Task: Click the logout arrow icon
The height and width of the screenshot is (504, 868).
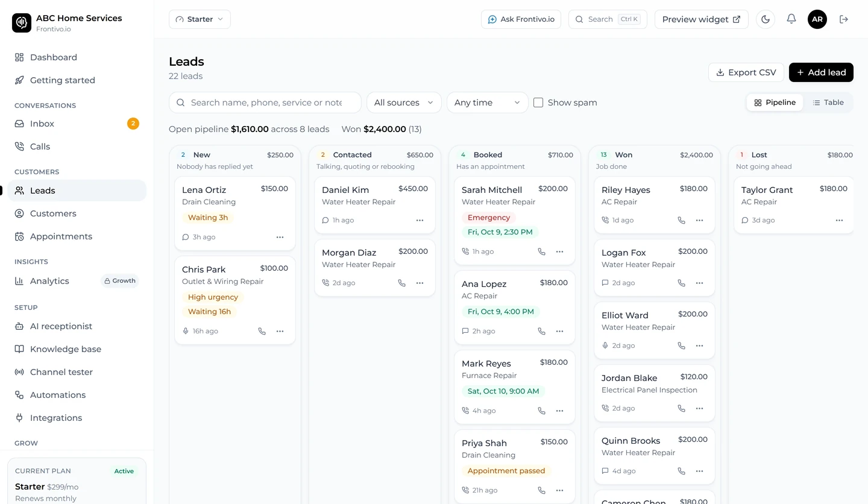Action: click(x=844, y=19)
